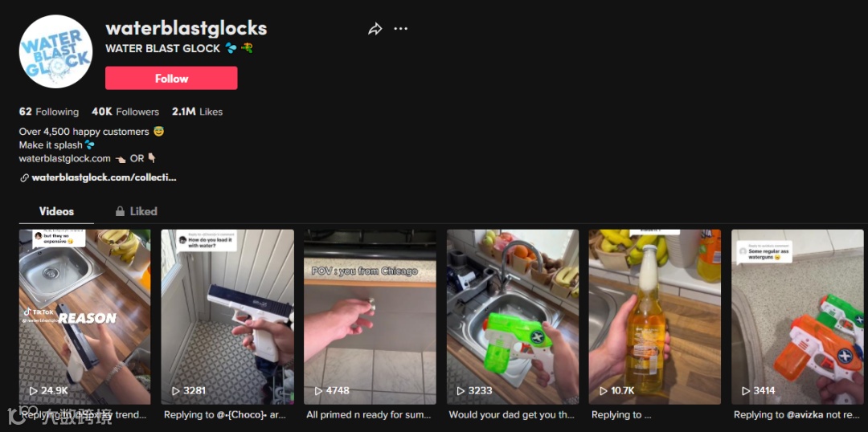Open the three-dot more options menu
The height and width of the screenshot is (432, 868).
coord(401,29)
